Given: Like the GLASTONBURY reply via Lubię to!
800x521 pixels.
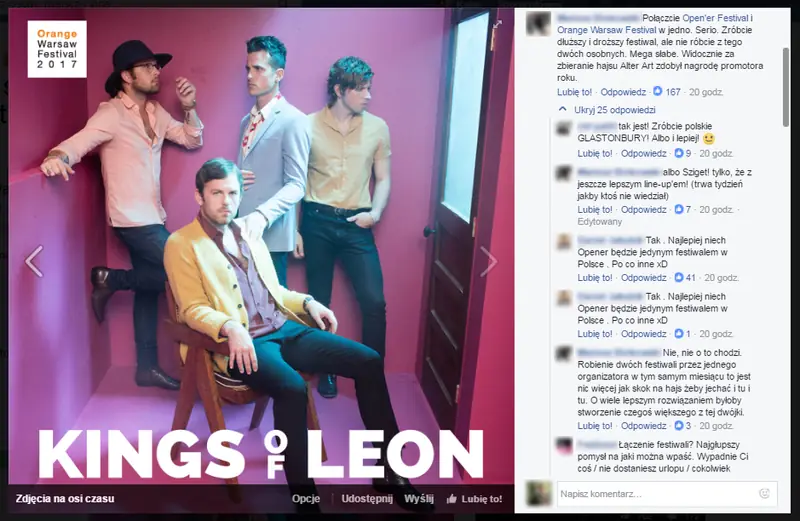Looking at the screenshot, I should [x=594, y=153].
